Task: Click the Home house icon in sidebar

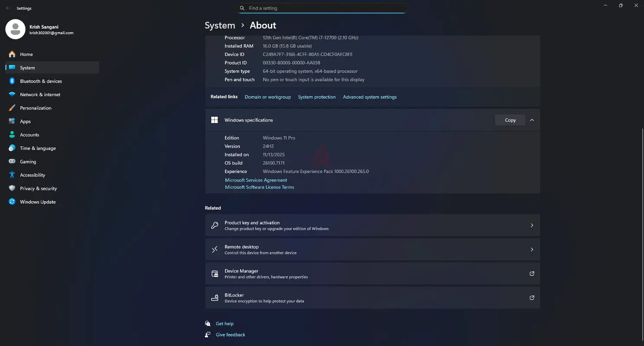Action: [x=12, y=54]
